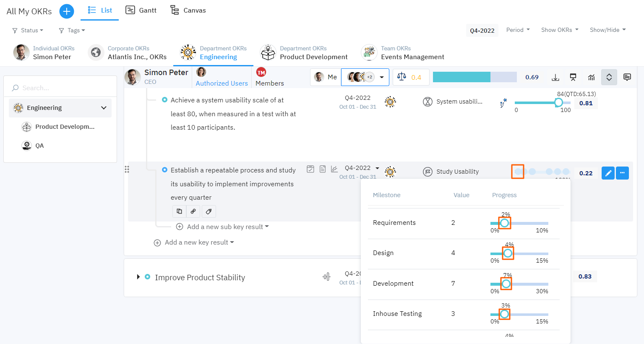The width and height of the screenshot is (644, 344).
Task: Click the tag icon under key result
Action: point(209,211)
